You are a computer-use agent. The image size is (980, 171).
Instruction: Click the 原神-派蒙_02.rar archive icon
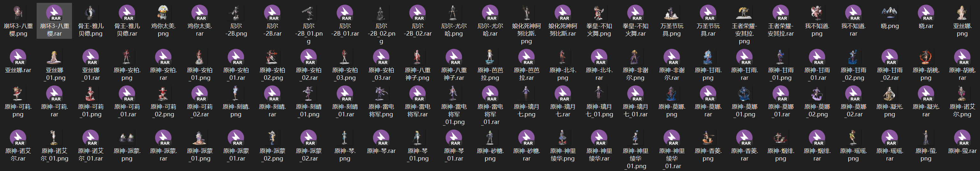tap(309, 138)
